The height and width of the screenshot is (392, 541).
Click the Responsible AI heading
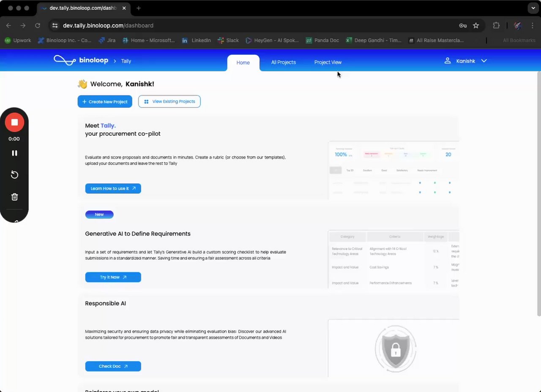(105, 304)
